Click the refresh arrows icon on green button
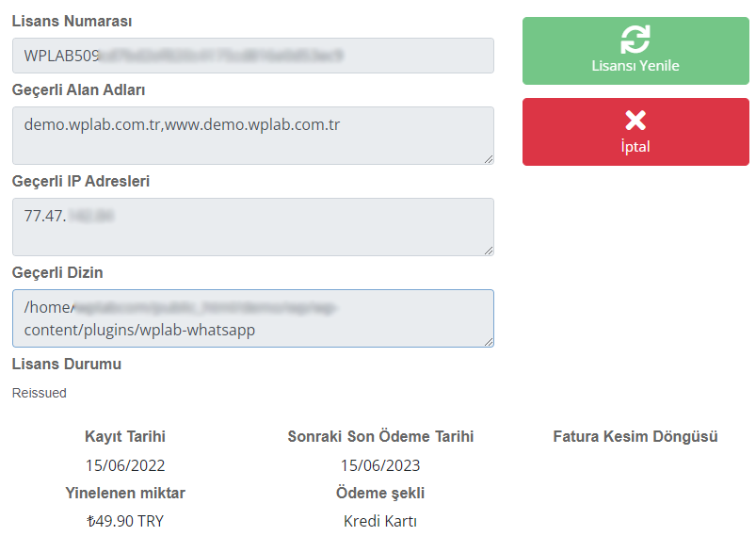Viewport: 756px width, 552px height. (635, 40)
